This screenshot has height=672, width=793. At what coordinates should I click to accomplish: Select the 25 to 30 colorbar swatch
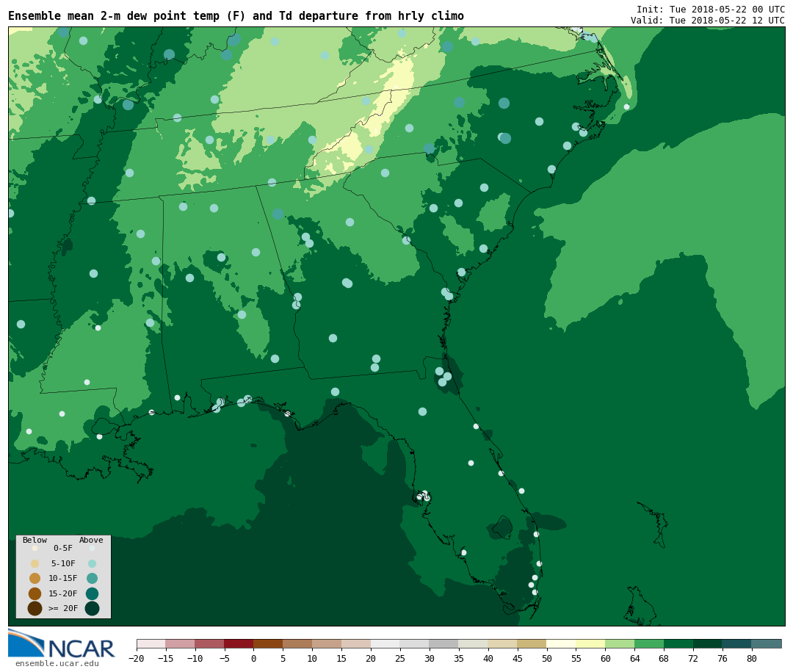[x=415, y=643]
